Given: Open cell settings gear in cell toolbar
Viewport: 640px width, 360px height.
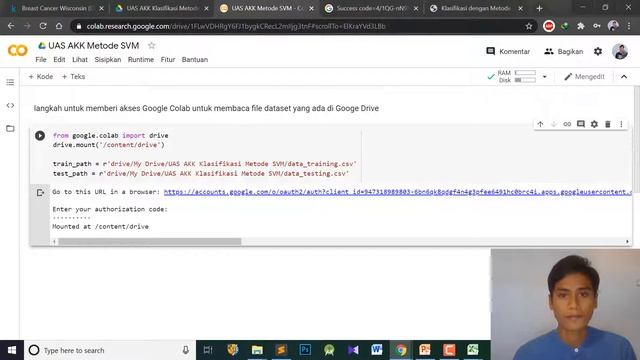Looking at the screenshot, I should pyautogui.click(x=594, y=124).
